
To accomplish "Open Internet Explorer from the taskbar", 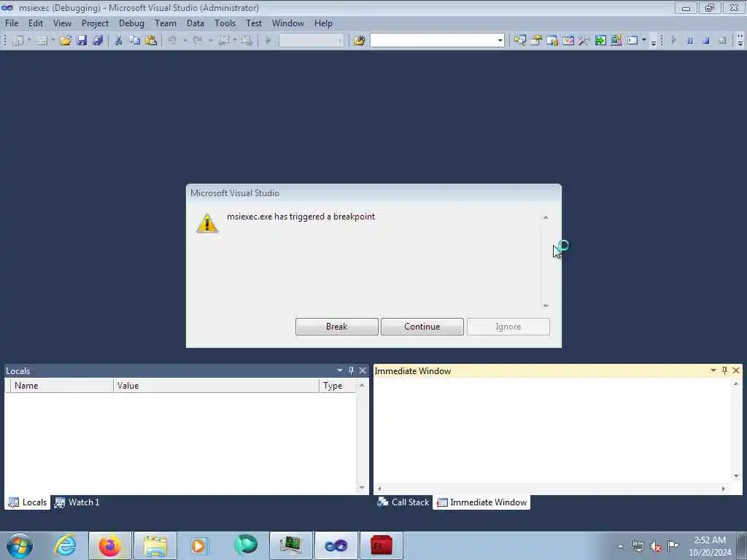I will point(65,545).
